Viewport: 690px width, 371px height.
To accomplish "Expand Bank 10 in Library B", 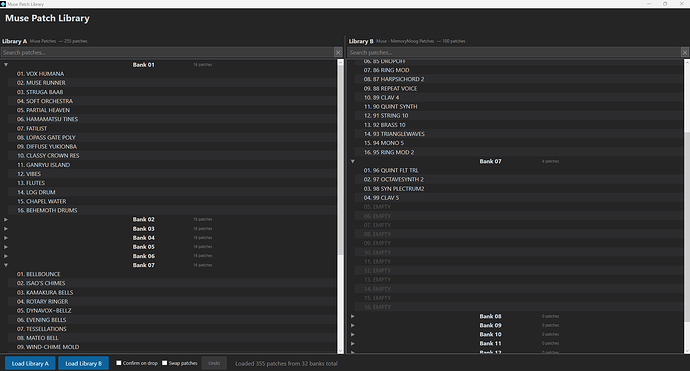I will click(x=353, y=334).
